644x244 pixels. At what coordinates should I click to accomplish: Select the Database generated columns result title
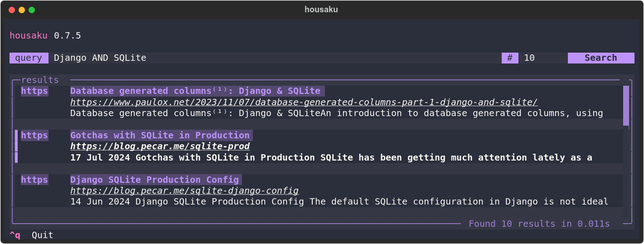[195, 91]
